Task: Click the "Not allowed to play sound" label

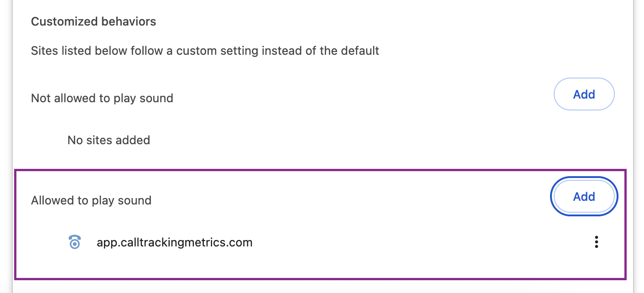Action: [x=102, y=98]
